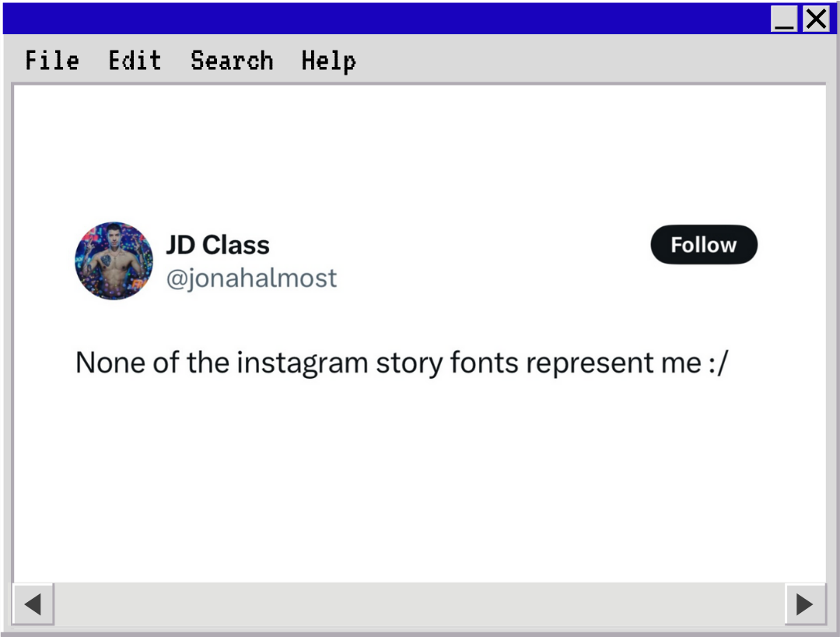
Task: Close the window with the X button
Action: pyautogui.click(x=816, y=19)
